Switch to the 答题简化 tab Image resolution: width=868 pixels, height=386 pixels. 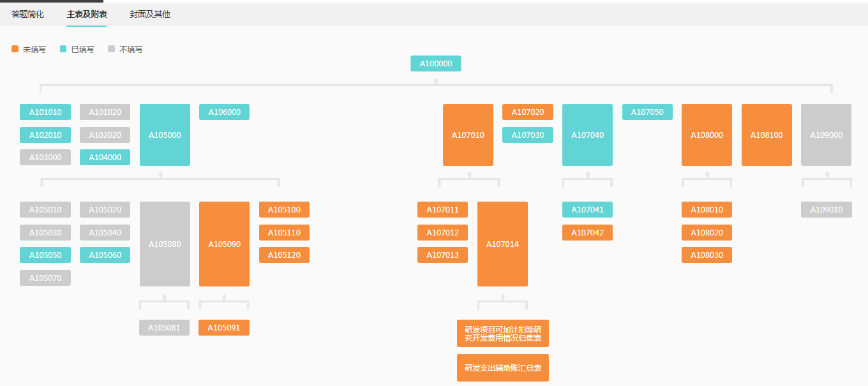coord(27,14)
